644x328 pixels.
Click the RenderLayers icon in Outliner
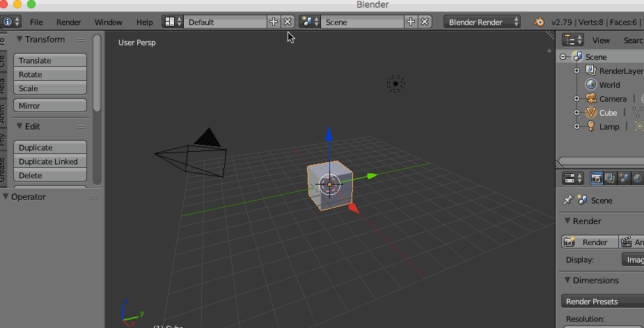click(x=590, y=70)
